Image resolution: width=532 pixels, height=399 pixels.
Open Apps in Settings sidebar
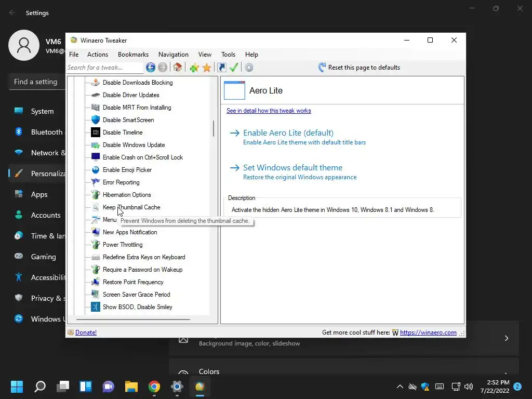37,194
